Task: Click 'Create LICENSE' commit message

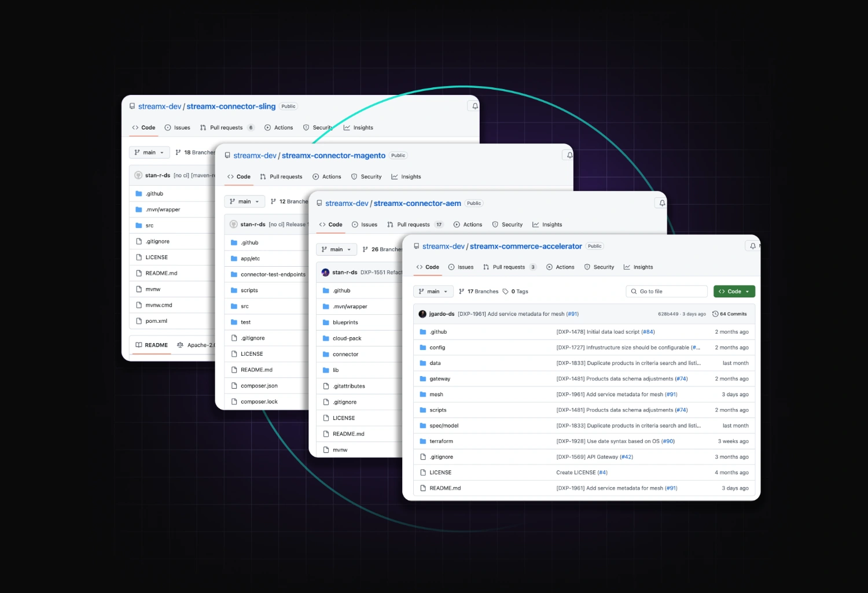Action: (x=576, y=472)
